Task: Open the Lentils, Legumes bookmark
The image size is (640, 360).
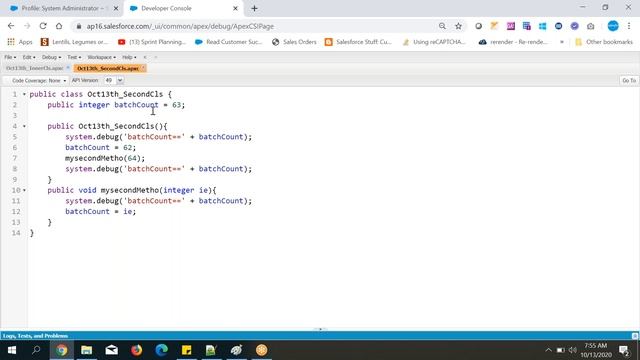Action: 75,42
